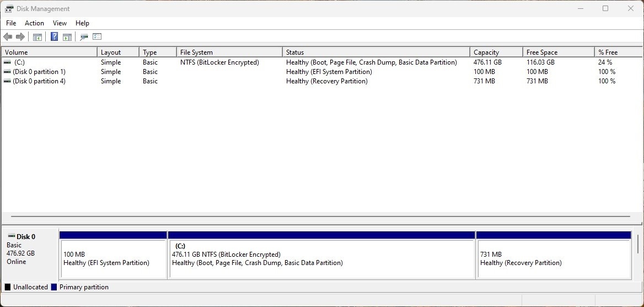Click the Disk Management title bar icon
644x307 pixels.
(x=9, y=9)
